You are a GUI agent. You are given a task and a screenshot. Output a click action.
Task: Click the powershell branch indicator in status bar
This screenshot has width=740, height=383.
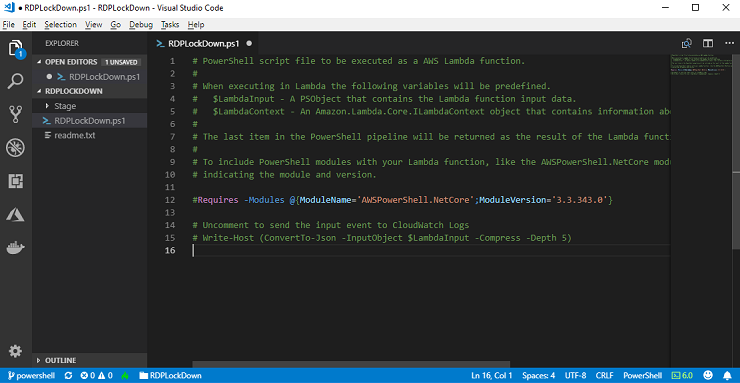(31, 375)
